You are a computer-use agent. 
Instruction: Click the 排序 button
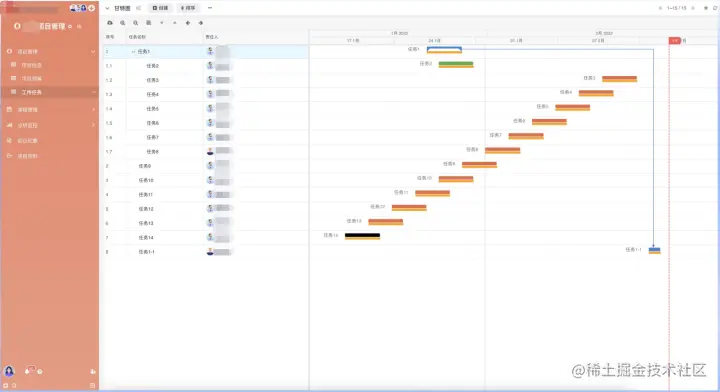pos(188,8)
